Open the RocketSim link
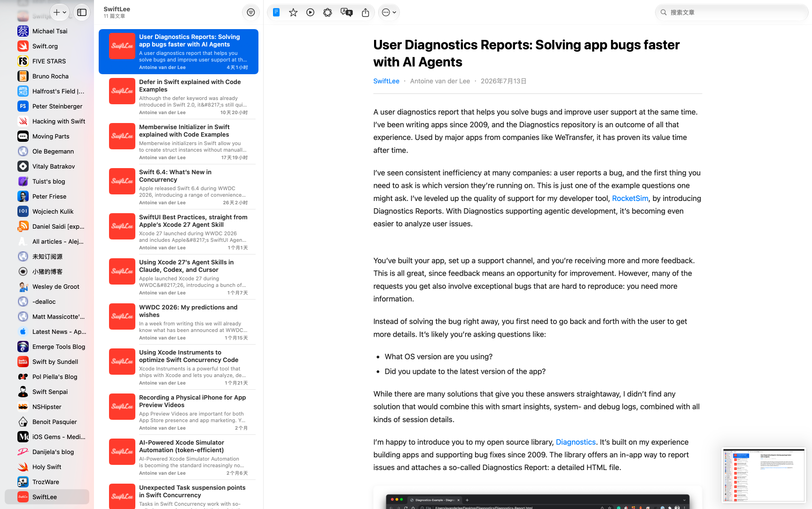 tap(630, 198)
